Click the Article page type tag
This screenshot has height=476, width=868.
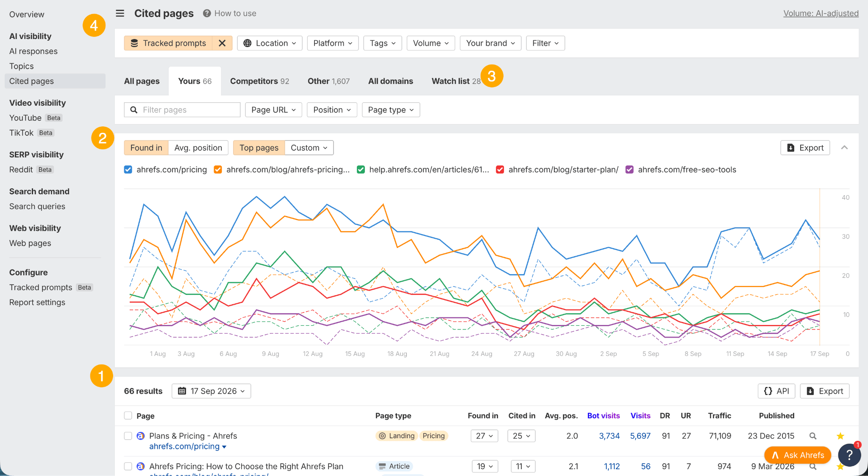pos(394,466)
